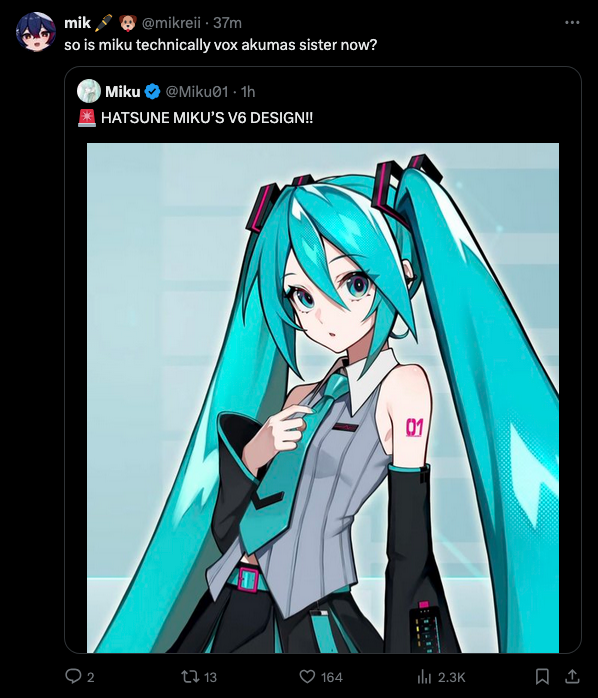Open the quoted tweet's 1h timestamp

[248, 91]
